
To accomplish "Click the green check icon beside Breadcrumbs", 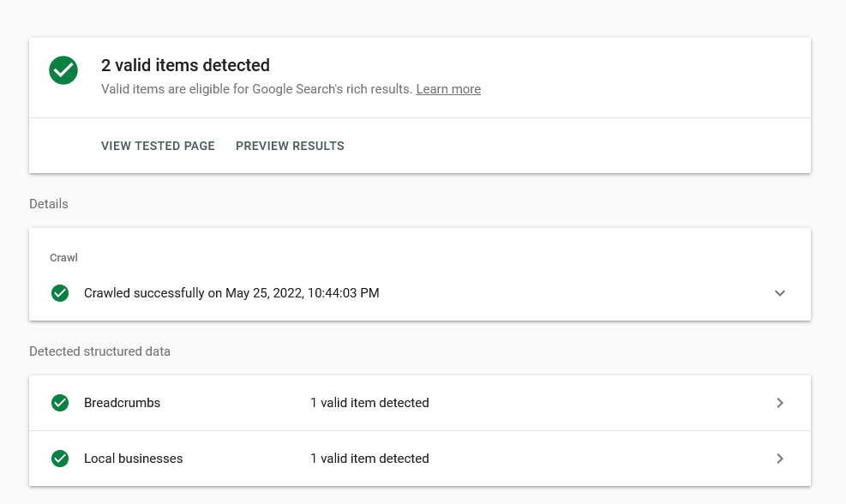I will pyautogui.click(x=60, y=403).
